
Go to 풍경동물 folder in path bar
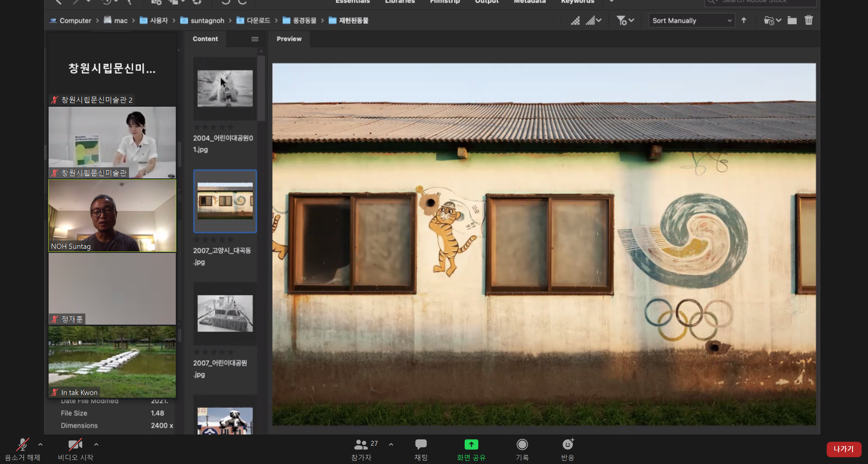(299, 20)
